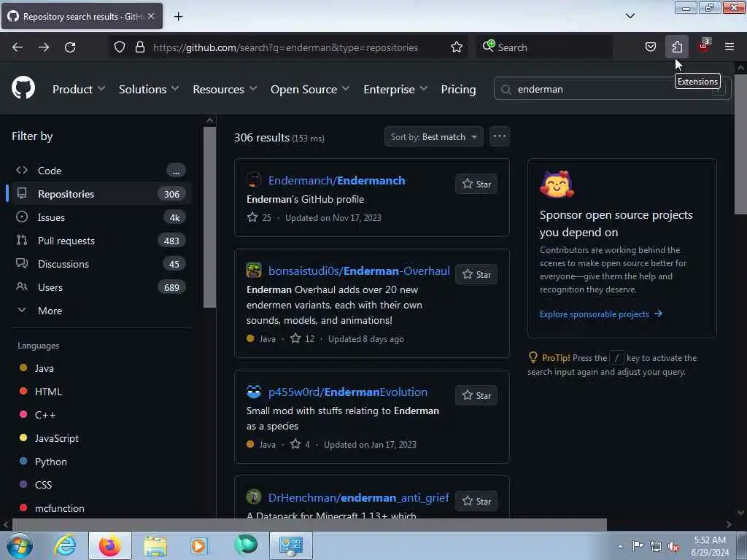Screen dimensions: 747x560
Task: Filter by Python language
Action: [x=50, y=462]
